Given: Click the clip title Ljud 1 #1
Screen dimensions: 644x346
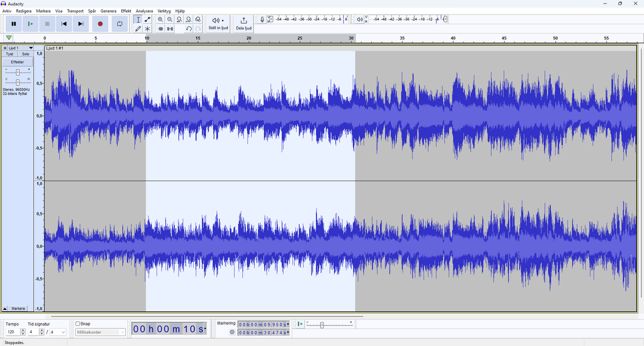Looking at the screenshot, I should [x=55, y=48].
